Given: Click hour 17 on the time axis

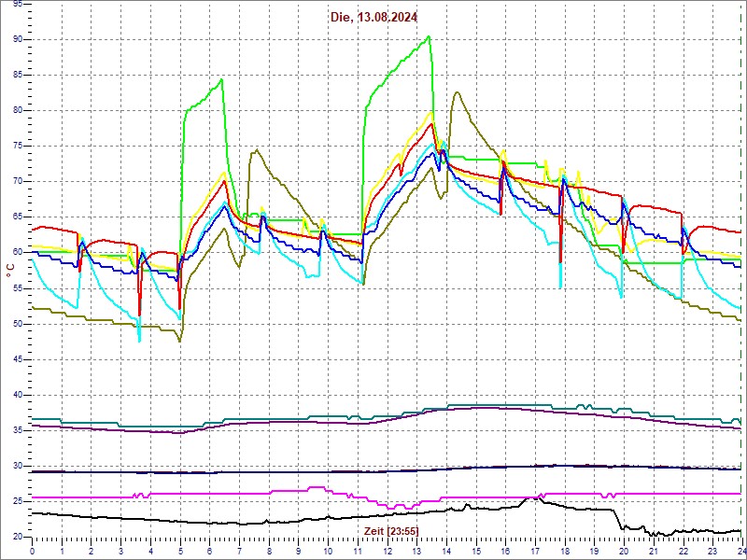Looking at the screenshot, I should point(534,551).
